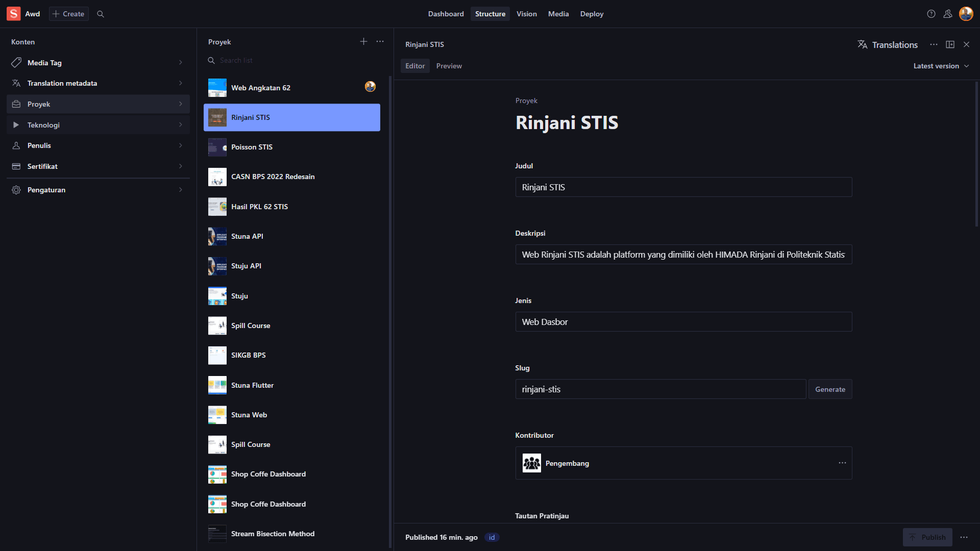Click the add new Proyek plus icon
Viewport: 980px width, 551px height.
(363, 41)
